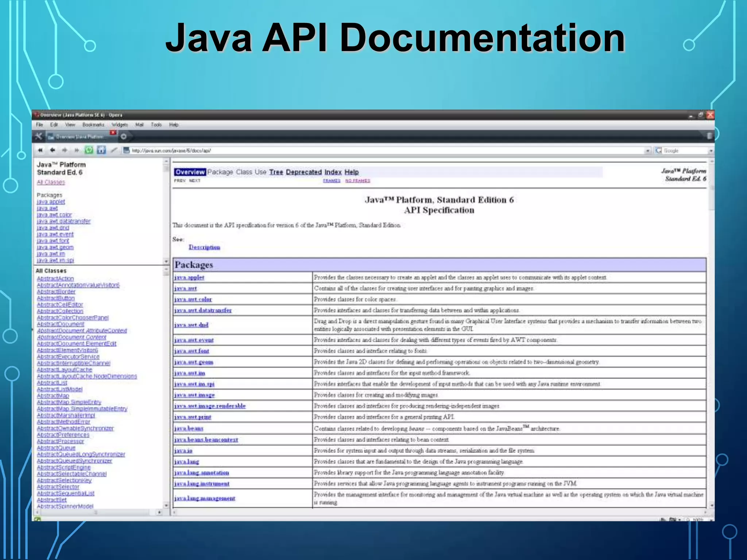This screenshot has width=747, height=560.
Task: Open the View menu
Action: [70, 125]
